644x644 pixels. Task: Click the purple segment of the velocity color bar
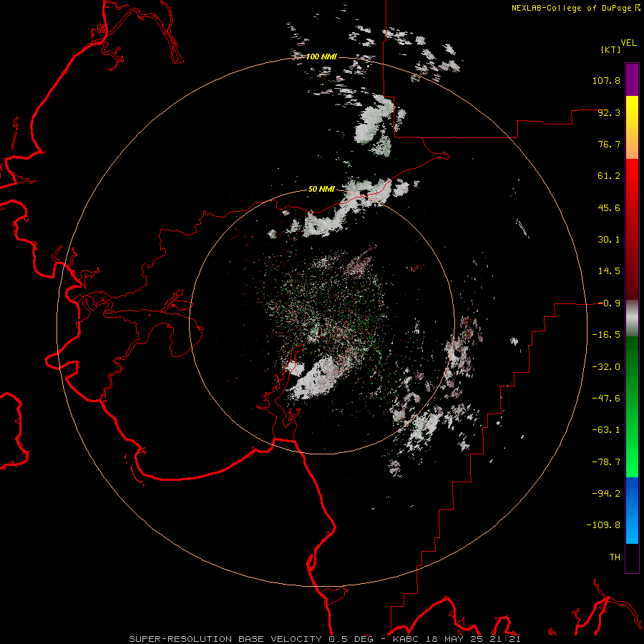632,79
